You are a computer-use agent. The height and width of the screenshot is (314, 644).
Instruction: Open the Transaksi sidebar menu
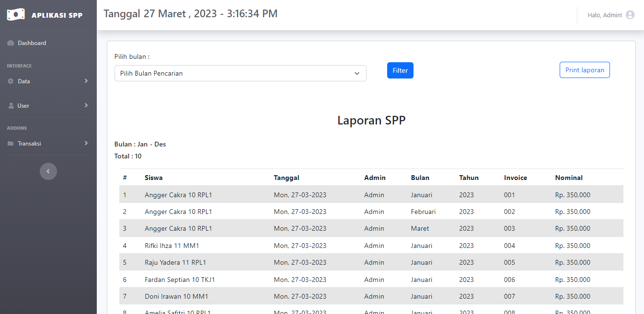click(30, 143)
